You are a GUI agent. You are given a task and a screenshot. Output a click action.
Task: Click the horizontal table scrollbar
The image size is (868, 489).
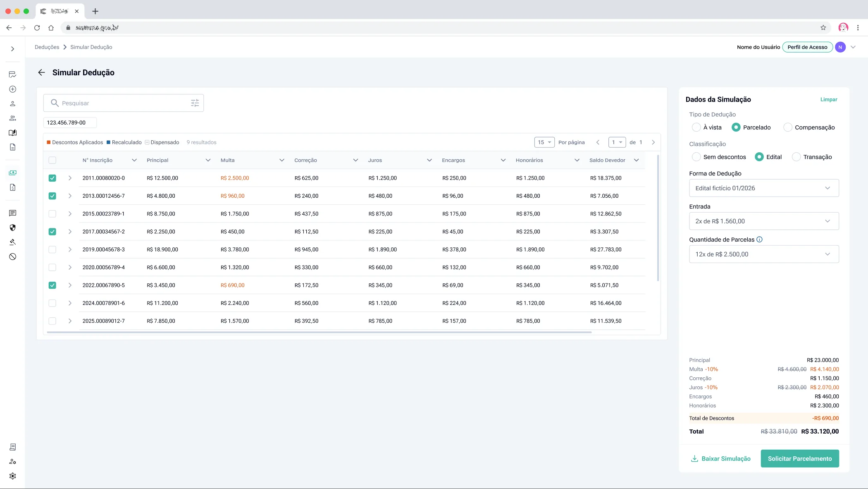point(319,332)
